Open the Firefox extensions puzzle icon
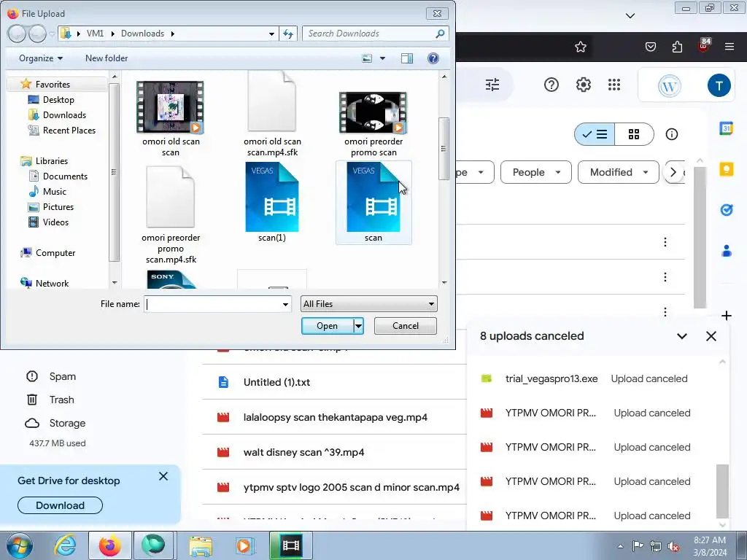The width and height of the screenshot is (747, 560). [677, 47]
